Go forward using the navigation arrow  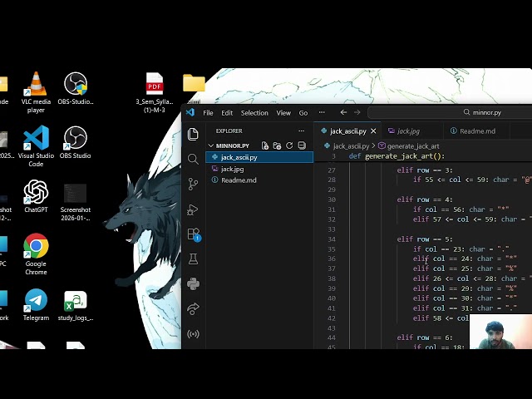pyautogui.click(x=357, y=112)
